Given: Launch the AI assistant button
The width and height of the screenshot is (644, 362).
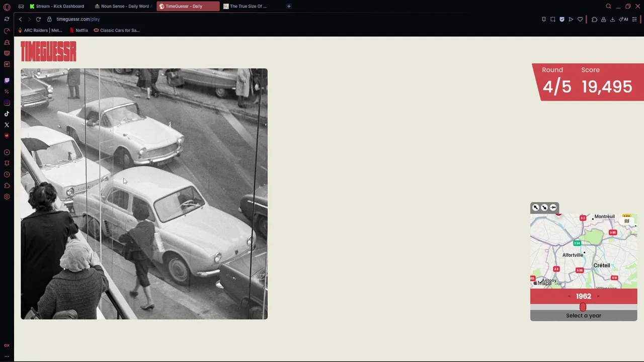Looking at the screenshot, I should (624, 19).
